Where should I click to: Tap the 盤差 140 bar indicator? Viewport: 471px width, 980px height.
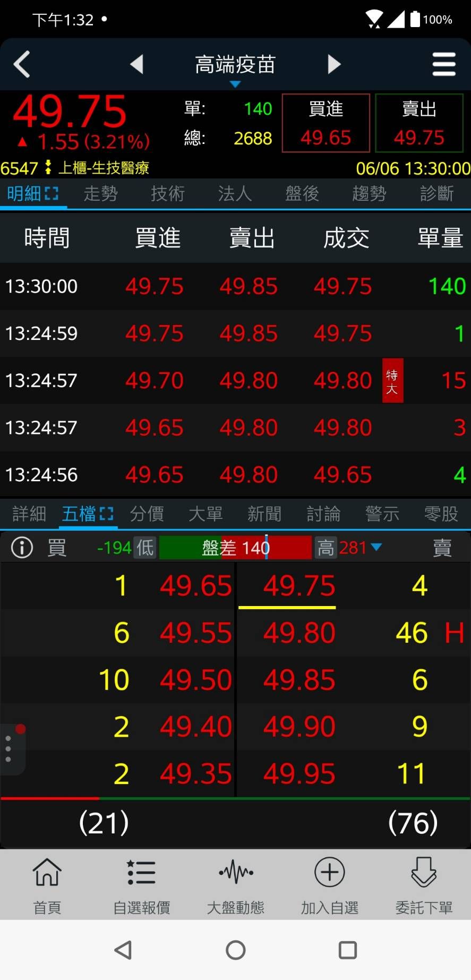pyautogui.click(x=235, y=547)
